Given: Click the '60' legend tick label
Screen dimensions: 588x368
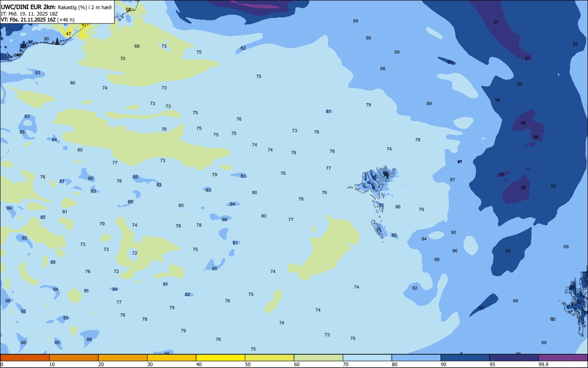Looking at the screenshot, I should tap(297, 364).
